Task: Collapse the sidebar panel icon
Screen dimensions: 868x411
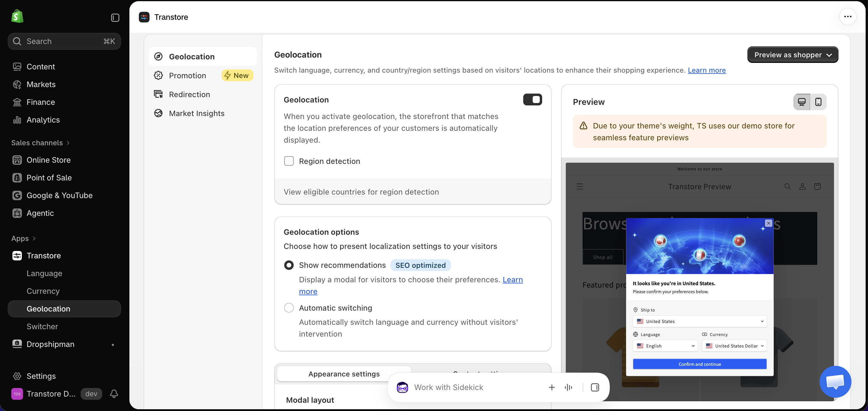Action: (115, 17)
